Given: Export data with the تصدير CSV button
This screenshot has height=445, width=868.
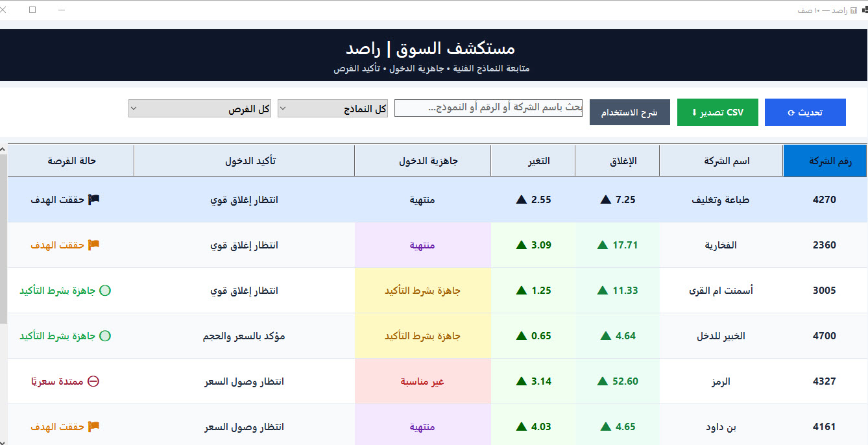Looking at the screenshot, I should (x=717, y=112).
